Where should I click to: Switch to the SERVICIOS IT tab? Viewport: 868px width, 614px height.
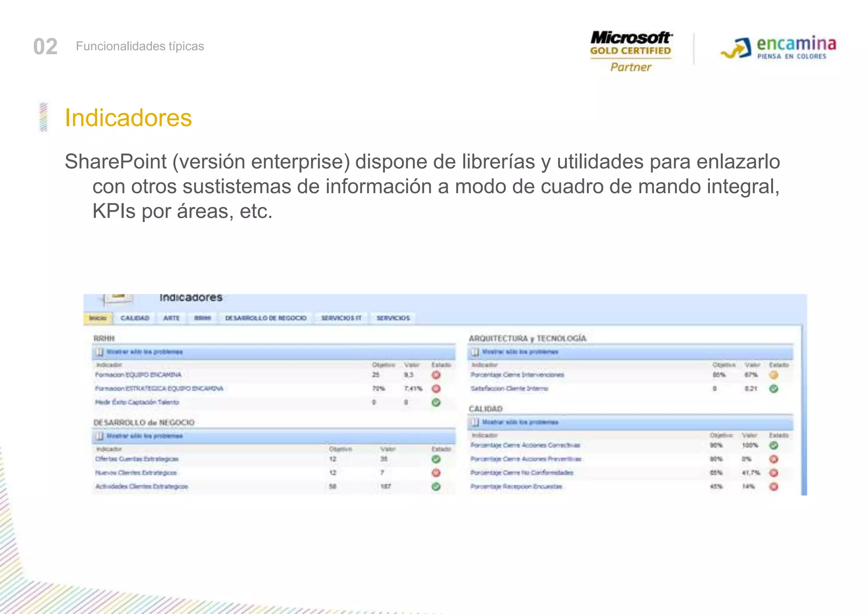(x=341, y=318)
